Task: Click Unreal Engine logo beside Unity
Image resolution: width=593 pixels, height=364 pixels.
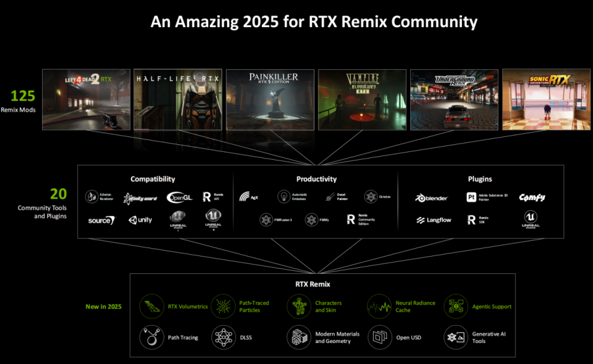Action: tap(178, 220)
